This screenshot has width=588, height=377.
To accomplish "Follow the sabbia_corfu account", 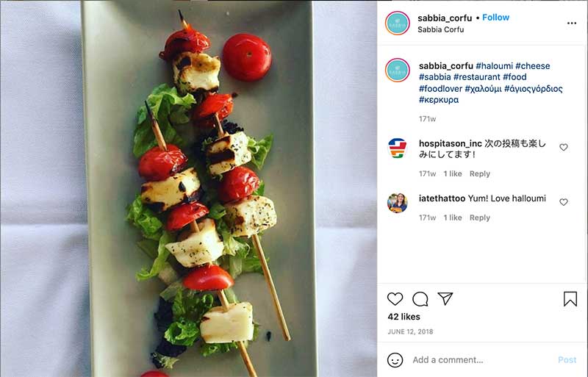I will (x=496, y=18).
